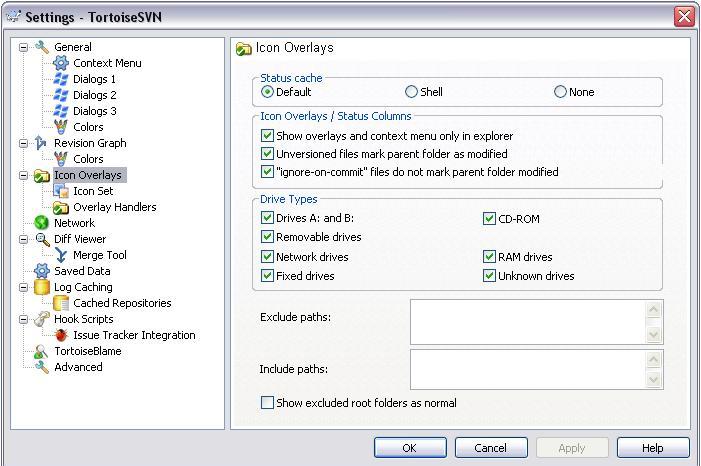Click the Help button

pyautogui.click(x=653, y=448)
